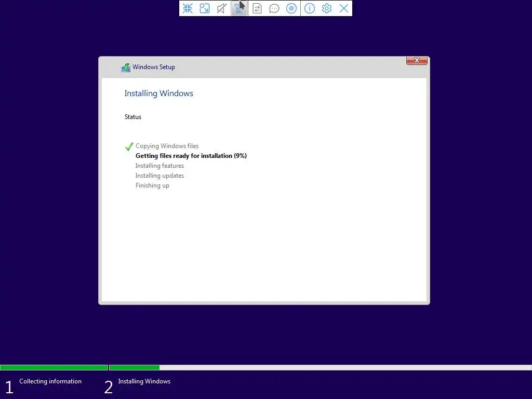Click the "Installing features" step
Screen dimensions: 532x399
point(159,166)
